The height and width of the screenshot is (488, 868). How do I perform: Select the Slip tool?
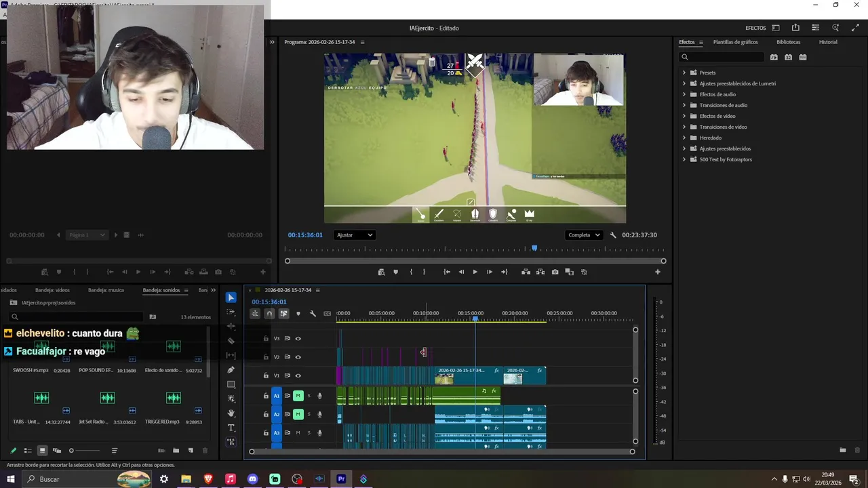231,355
